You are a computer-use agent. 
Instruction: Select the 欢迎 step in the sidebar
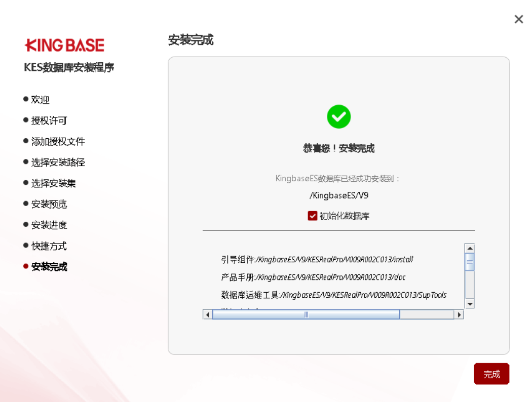point(40,100)
